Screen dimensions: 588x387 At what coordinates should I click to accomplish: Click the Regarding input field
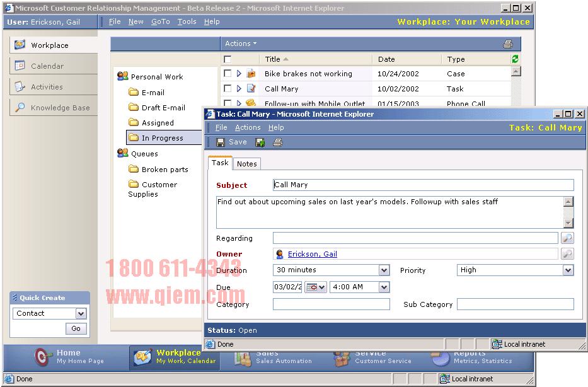[x=415, y=238]
